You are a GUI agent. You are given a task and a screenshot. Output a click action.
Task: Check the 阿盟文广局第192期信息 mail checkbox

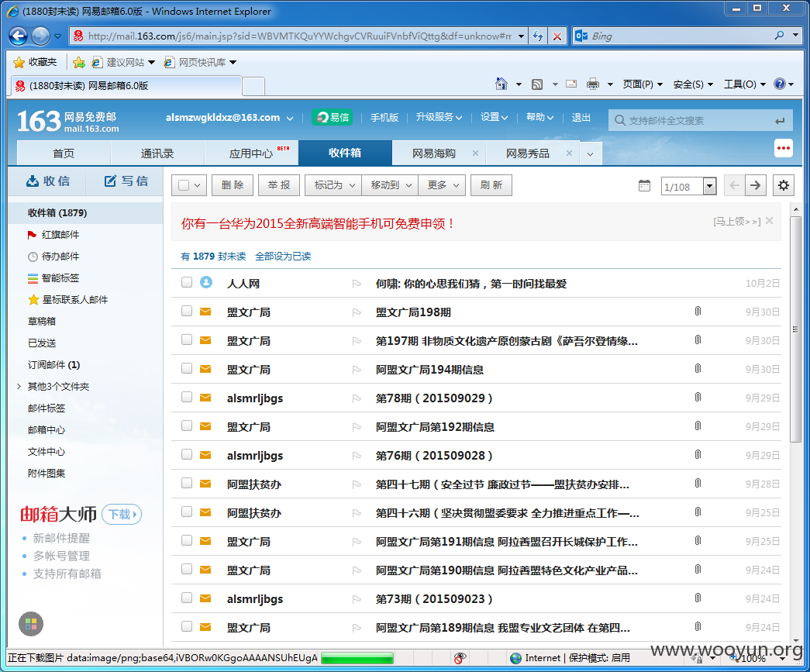point(187,426)
